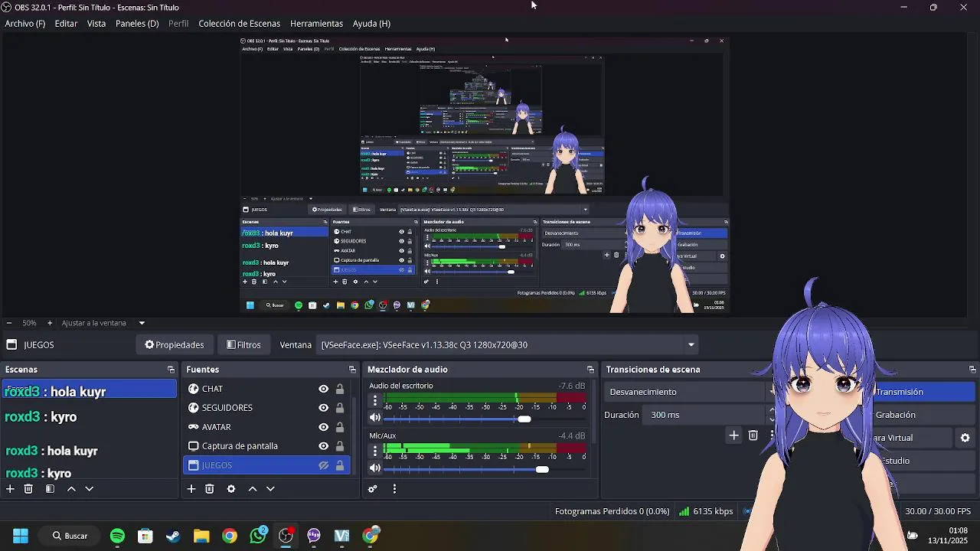This screenshot has height=551, width=980.
Task: Zoom in preview with plus icon
Action: [x=50, y=323]
